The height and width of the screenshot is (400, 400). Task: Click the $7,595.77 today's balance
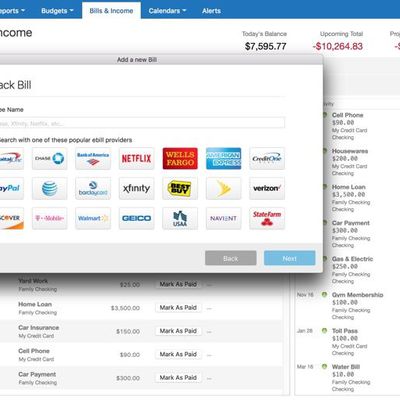266,46
